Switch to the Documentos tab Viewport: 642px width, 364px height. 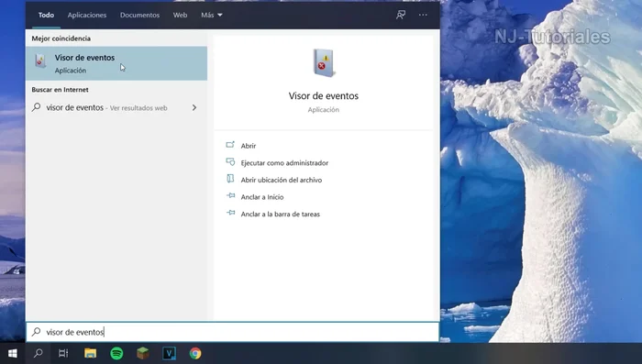(139, 16)
